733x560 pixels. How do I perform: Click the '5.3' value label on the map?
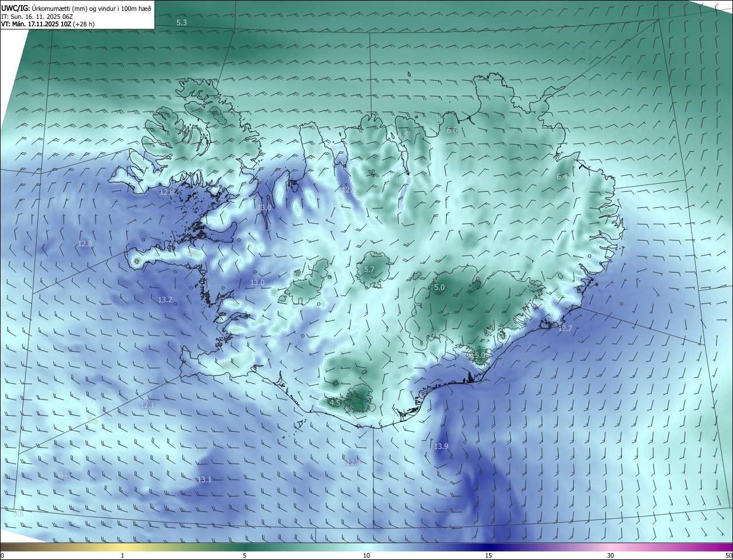(x=182, y=22)
